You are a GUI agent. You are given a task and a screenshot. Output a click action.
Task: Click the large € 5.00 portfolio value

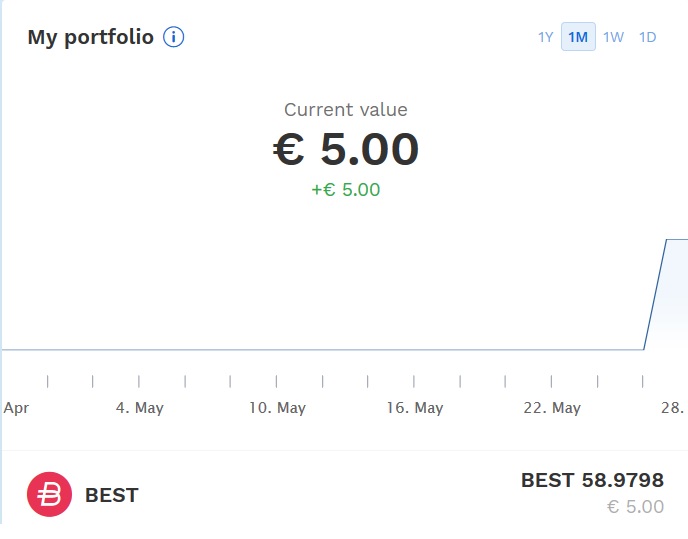tap(345, 150)
